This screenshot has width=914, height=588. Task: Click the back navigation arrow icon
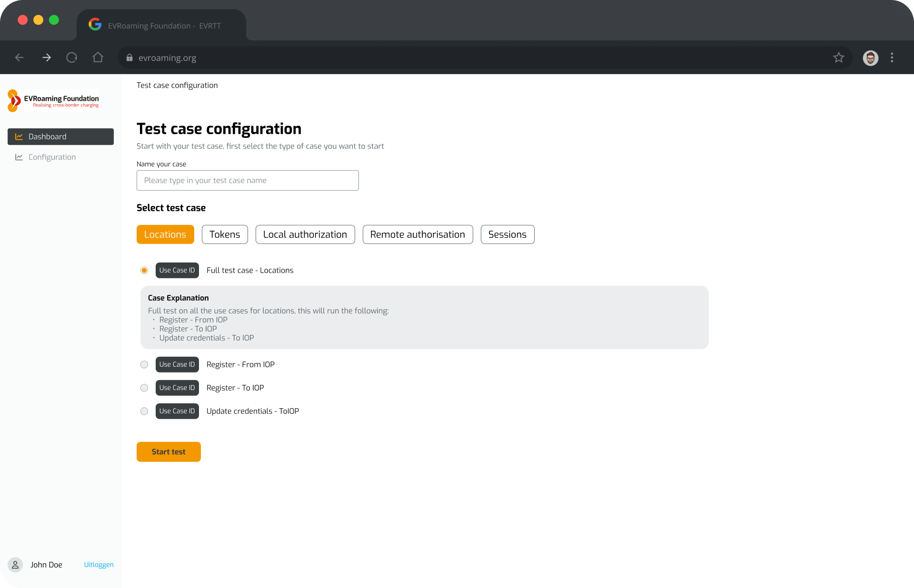point(19,57)
